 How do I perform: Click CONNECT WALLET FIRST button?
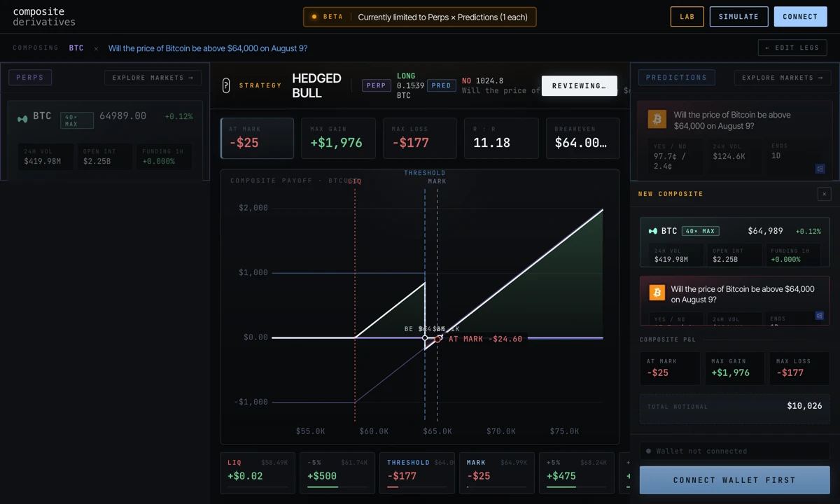734,480
